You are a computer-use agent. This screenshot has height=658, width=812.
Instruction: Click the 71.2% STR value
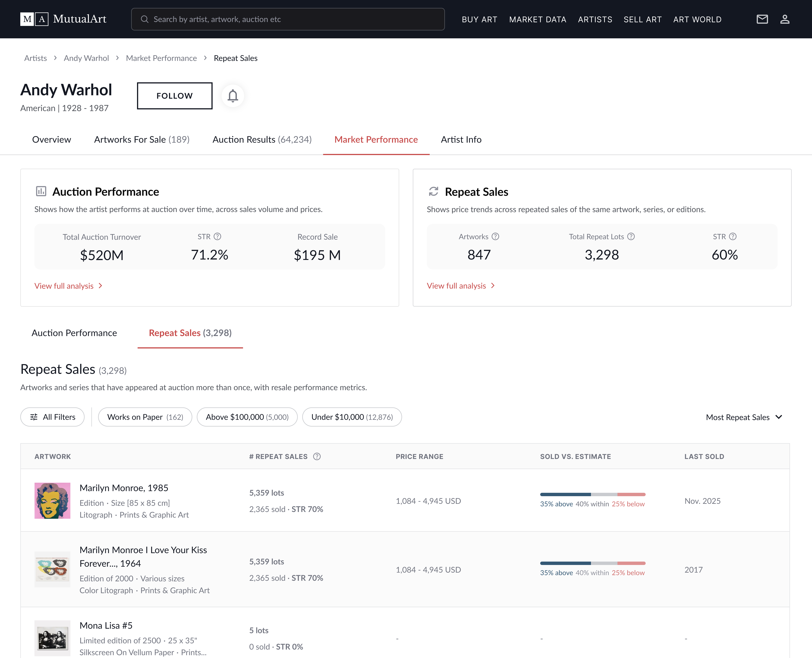[x=210, y=255]
